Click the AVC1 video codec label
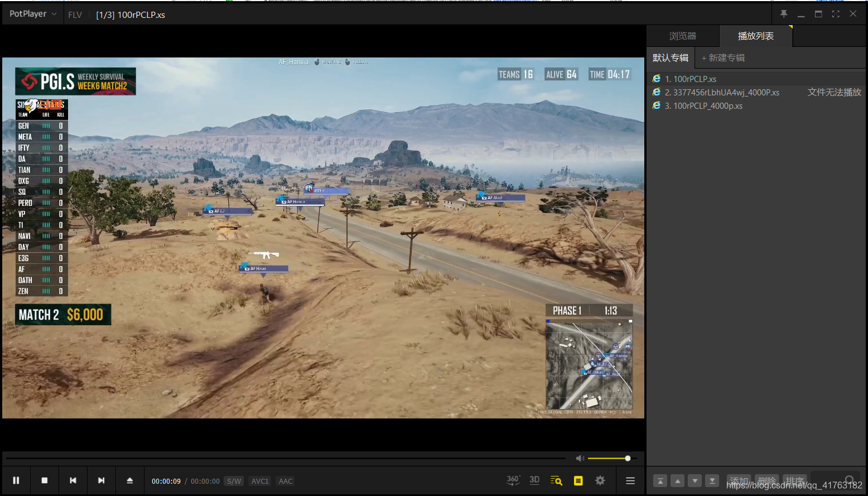This screenshot has height=496, width=868. [x=260, y=481]
